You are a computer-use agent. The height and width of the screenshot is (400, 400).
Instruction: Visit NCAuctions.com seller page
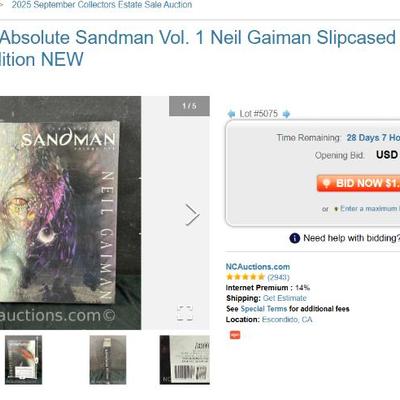(x=258, y=267)
